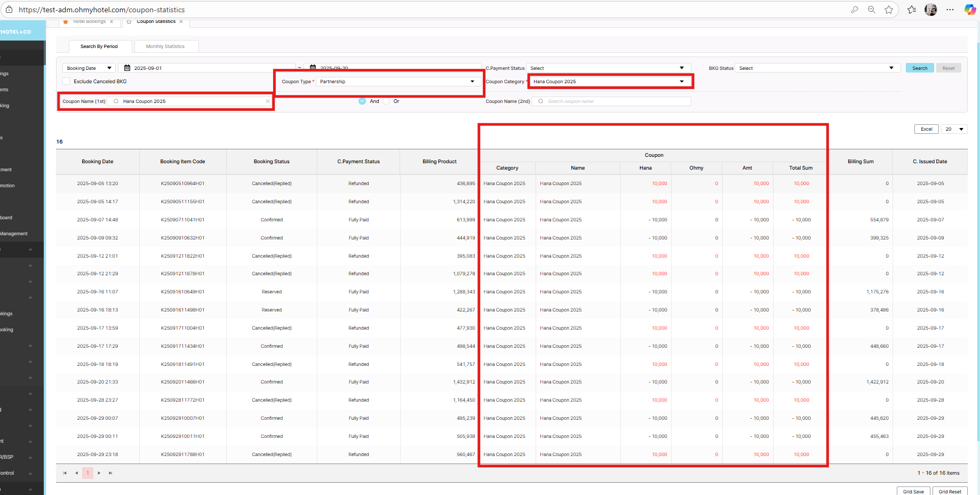Screen dimensions: 980x495
Task: Go to the next page arrow in pager
Action: (x=99, y=473)
